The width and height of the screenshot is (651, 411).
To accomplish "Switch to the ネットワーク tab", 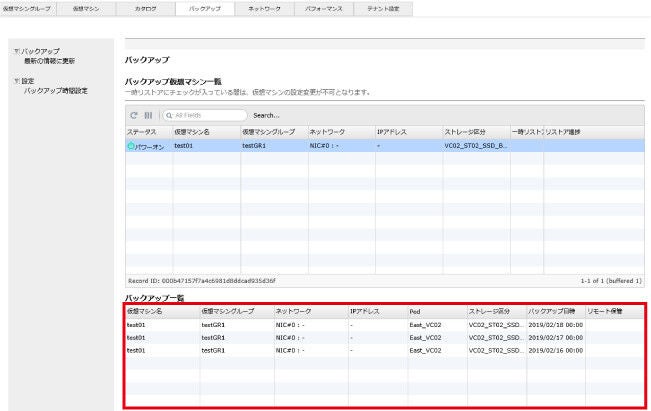I will point(264,8).
